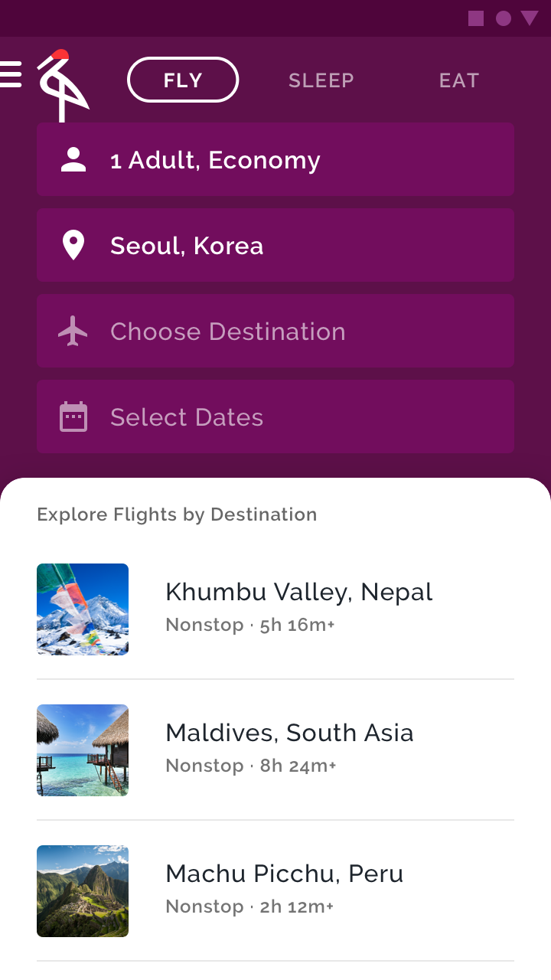Click the person icon for passengers
551x980 pixels.
(73, 160)
